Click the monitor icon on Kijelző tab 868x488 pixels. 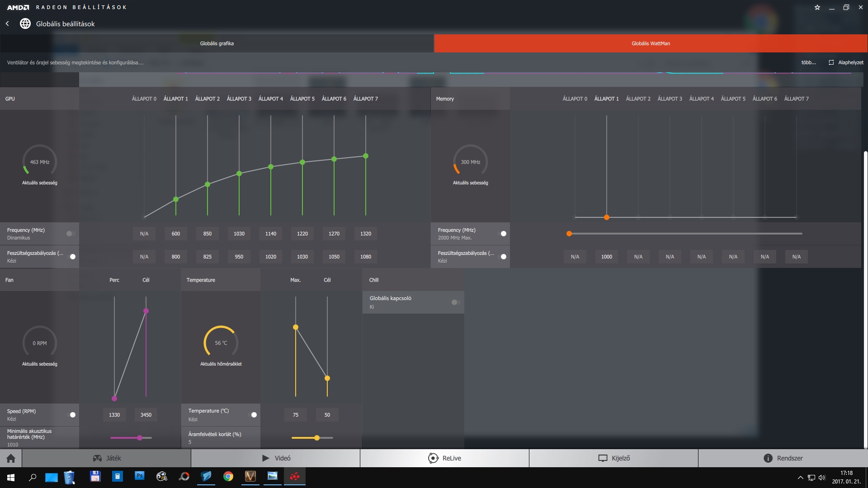click(603, 458)
